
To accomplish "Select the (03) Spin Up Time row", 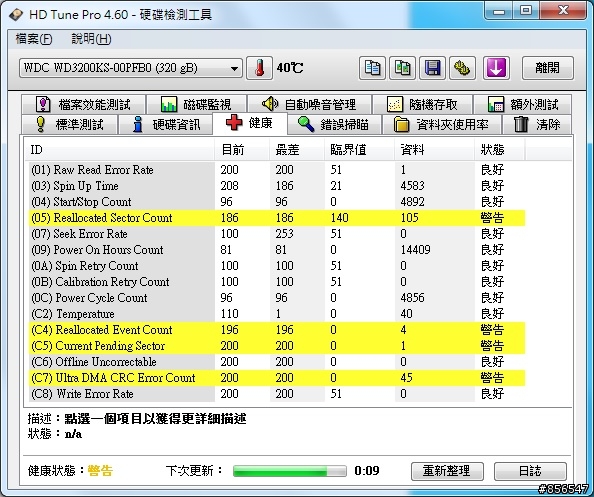I will point(277,186).
